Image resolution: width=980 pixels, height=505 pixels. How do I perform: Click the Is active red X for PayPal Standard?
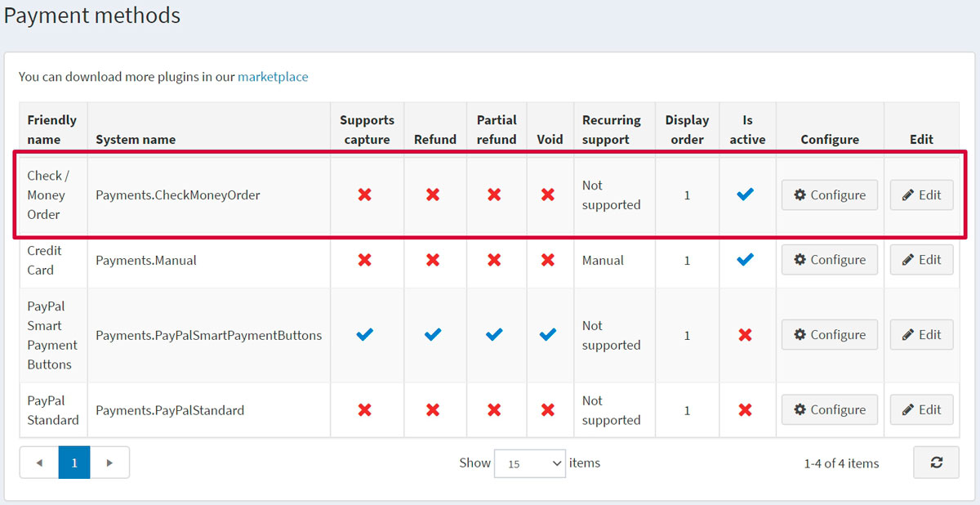coord(745,409)
